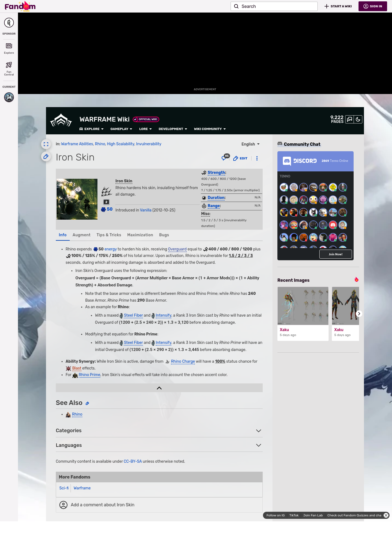Click the Range stat icon
392x545 pixels.
point(204,206)
